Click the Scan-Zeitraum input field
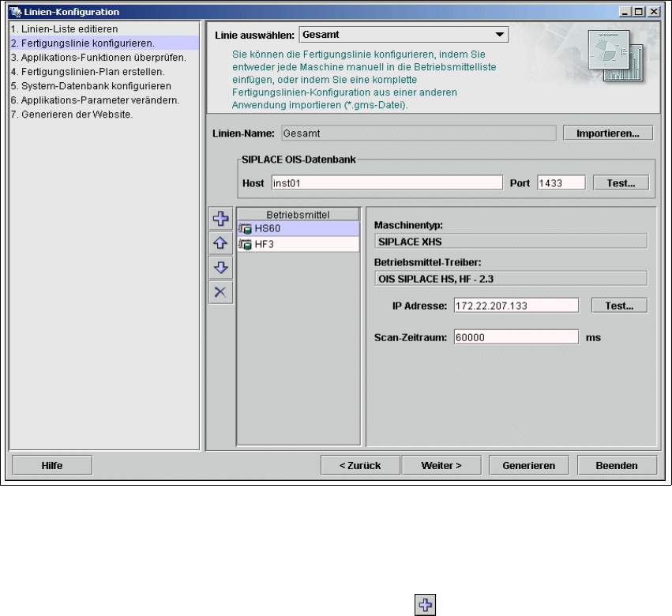Image resolution: width=672 pixels, height=616 pixels. point(516,337)
